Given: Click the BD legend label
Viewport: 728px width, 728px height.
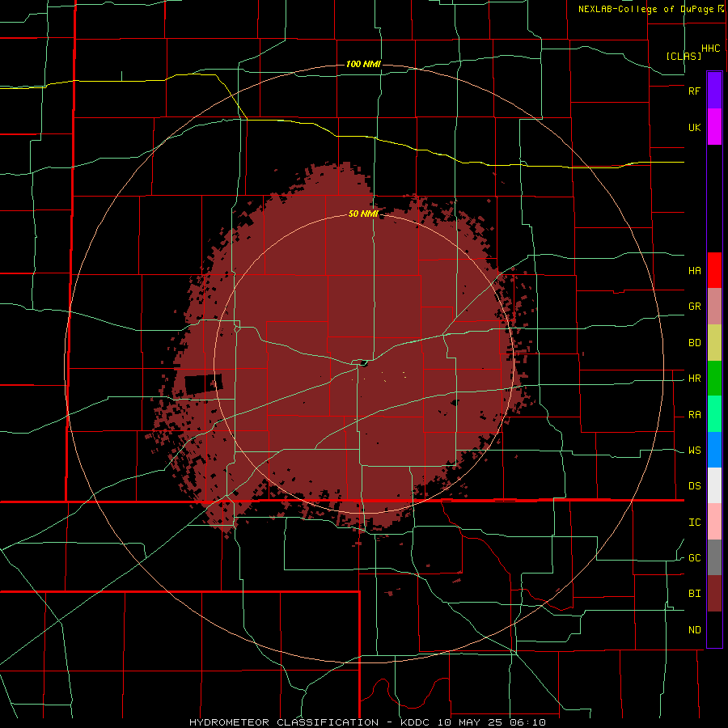Looking at the screenshot, I should click(x=694, y=343).
